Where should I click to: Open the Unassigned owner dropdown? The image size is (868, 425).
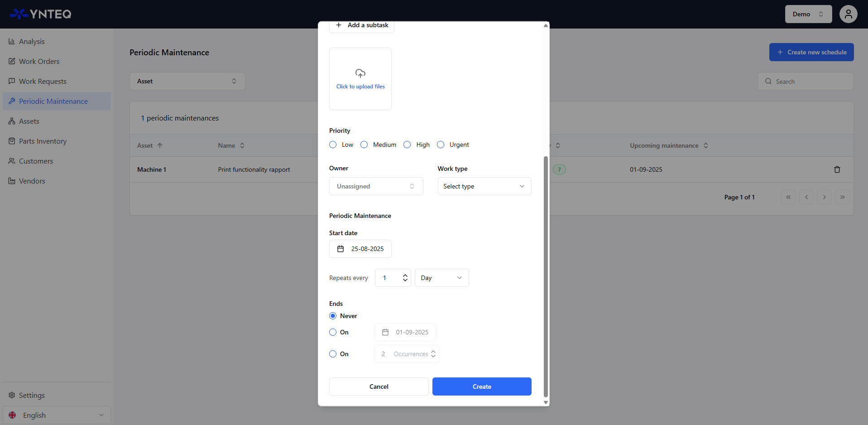tap(376, 186)
